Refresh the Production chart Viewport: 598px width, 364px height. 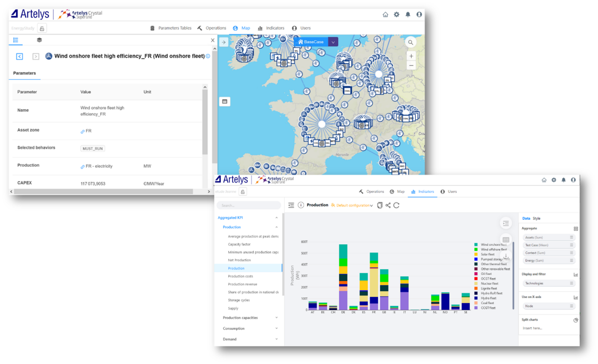pos(396,205)
